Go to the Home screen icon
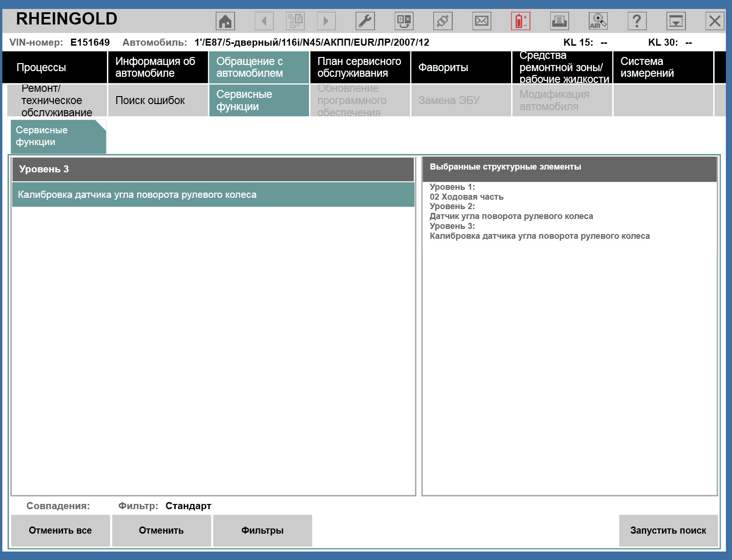Viewport: 732px width, 560px height. [225, 21]
